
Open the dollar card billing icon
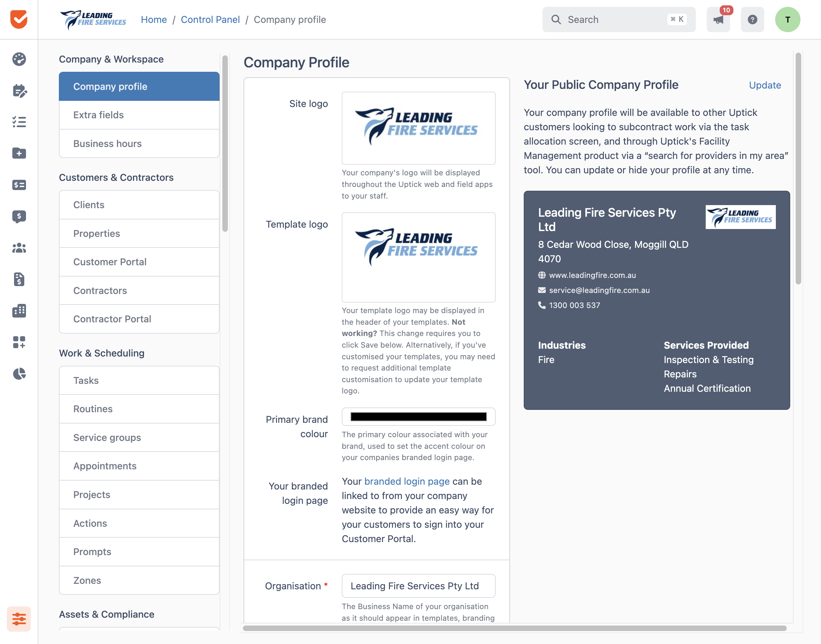pyautogui.click(x=19, y=185)
